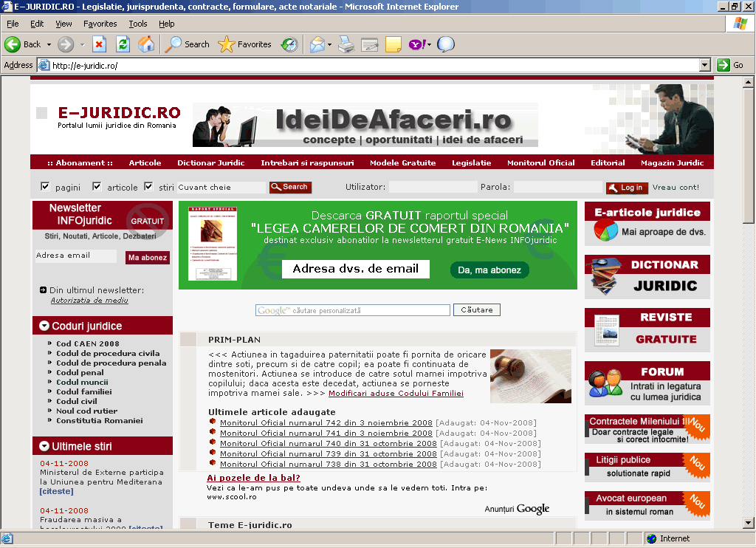Click the Windows flag logo

pyautogui.click(x=740, y=23)
